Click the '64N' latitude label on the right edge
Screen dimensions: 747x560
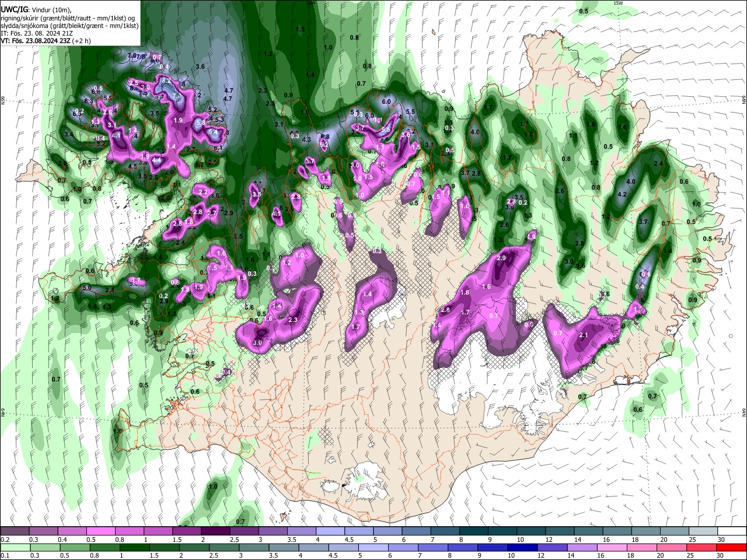pos(744,412)
